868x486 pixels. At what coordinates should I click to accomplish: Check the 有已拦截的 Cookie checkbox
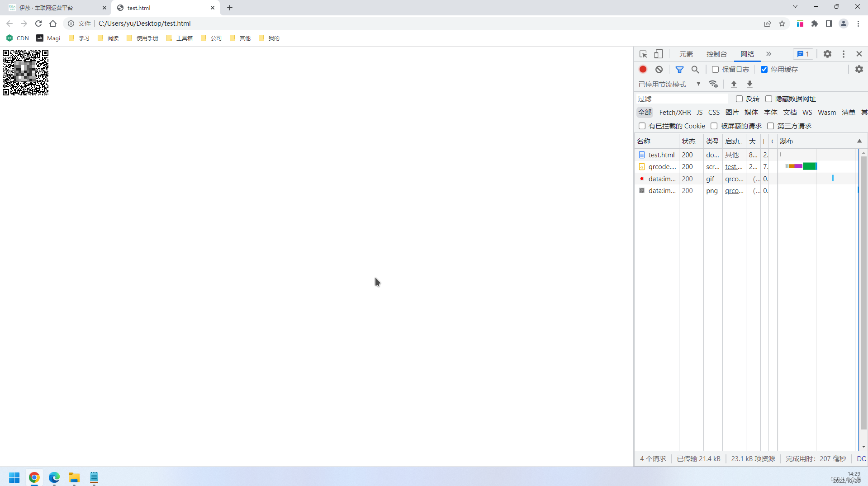click(642, 126)
